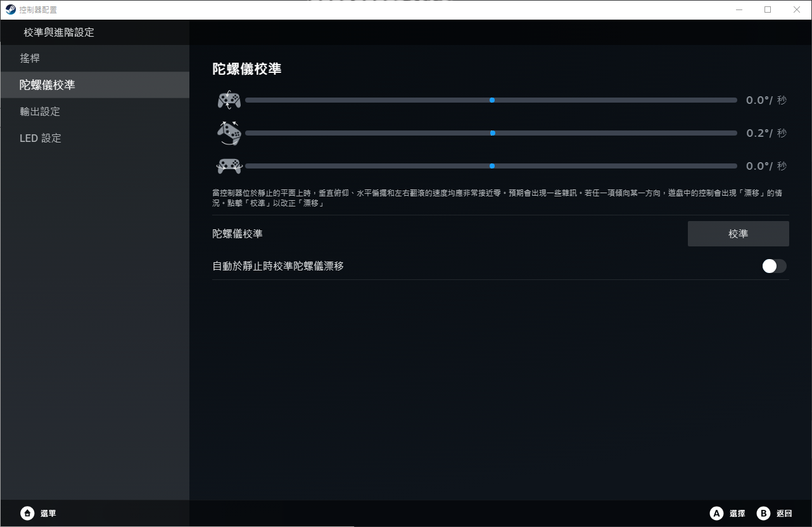Click the 選單 label in the footer
The width and height of the screenshot is (812, 527).
pyautogui.click(x=48, y=514)
